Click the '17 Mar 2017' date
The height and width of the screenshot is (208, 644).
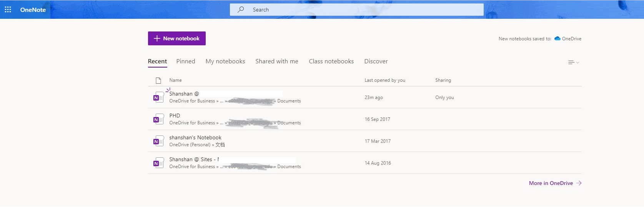point(378,141)
